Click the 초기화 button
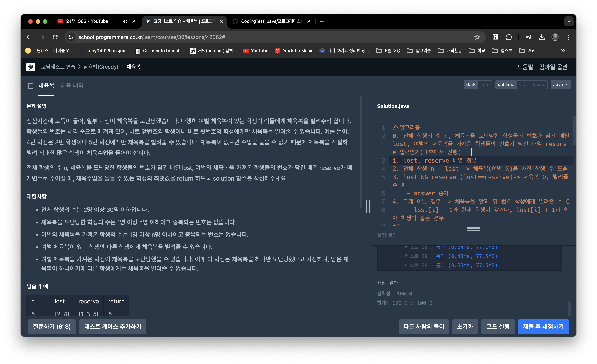This screenshot has width=597, height=364. [x=465, y=327]
